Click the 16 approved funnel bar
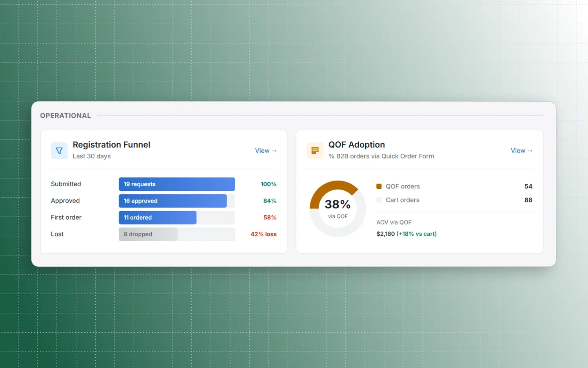The width and height of the screenshot is (588, 368). pyautogui.click(x=172, y=201)
